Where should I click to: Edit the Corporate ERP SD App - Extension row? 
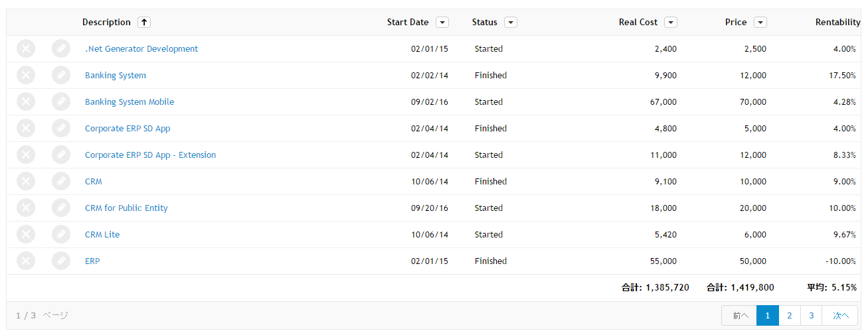61,155
